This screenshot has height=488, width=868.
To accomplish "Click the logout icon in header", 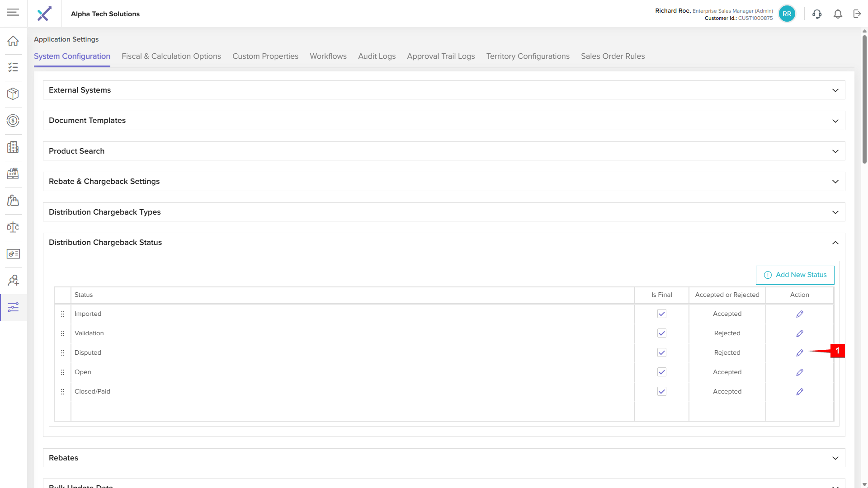I will click(x=857, y=14).
